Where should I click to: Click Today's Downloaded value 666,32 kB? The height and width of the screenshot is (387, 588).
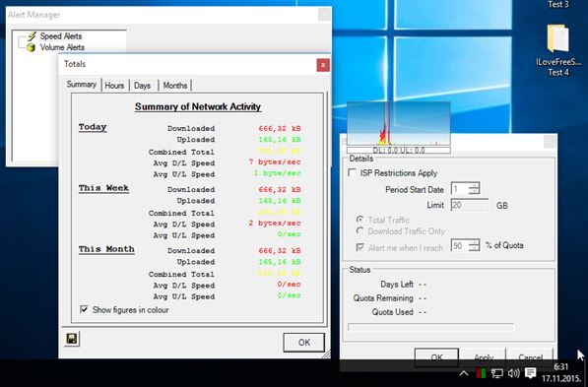280,129
